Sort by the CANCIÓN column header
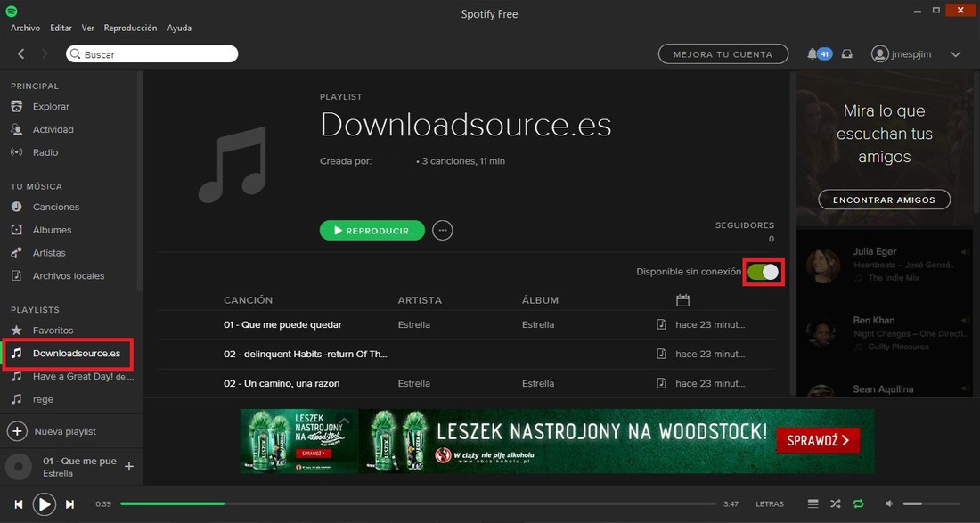Viewport: 980px width, 523px height. click(249, 300)
